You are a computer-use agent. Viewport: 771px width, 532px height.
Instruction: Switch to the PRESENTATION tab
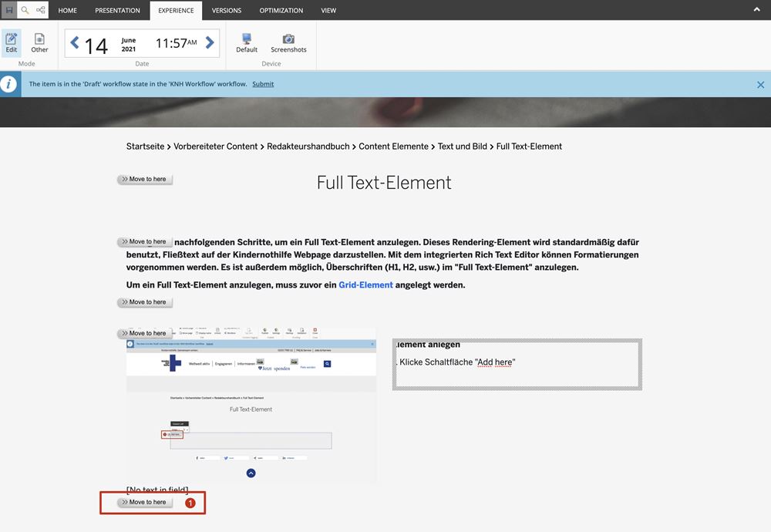[117, 11]
